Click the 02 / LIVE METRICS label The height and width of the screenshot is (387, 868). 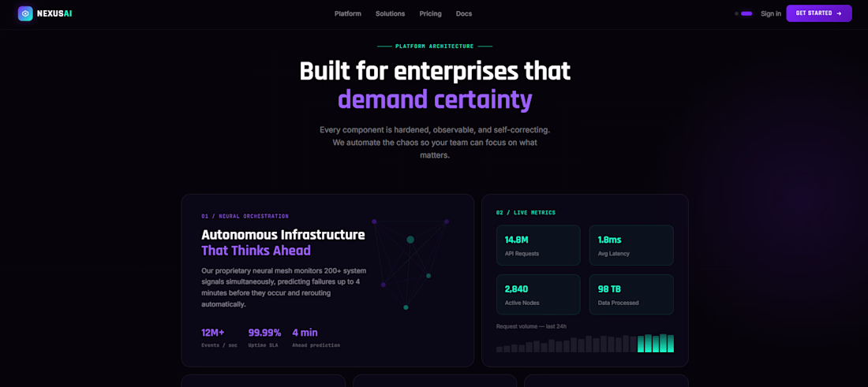click(526, 212)
